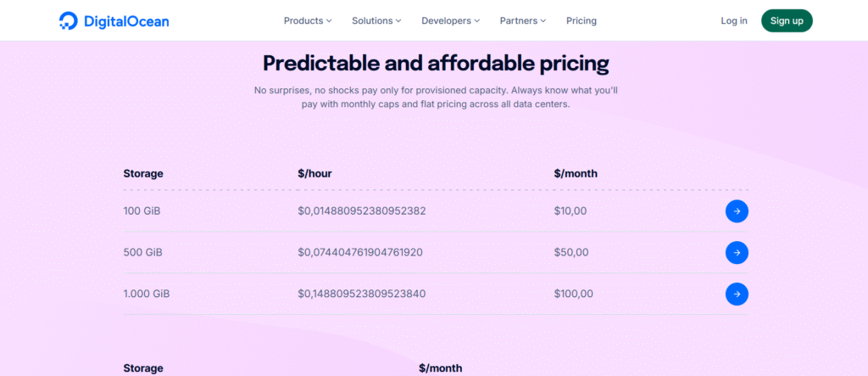Select the 100 GiB storage row
Image resolution: width=868 pixels, height=376 pixels.
point(142,210)
